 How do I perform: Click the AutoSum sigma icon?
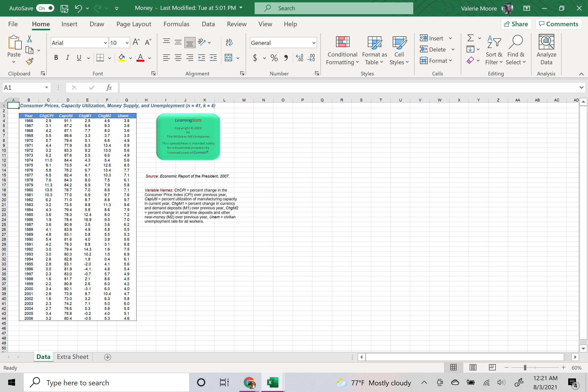click(x=470, y=38)
